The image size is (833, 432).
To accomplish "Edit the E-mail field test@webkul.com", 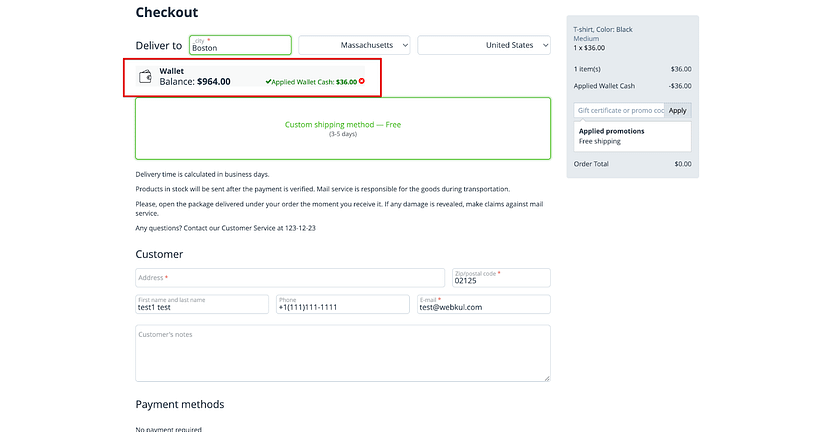I will pos(484,305).
